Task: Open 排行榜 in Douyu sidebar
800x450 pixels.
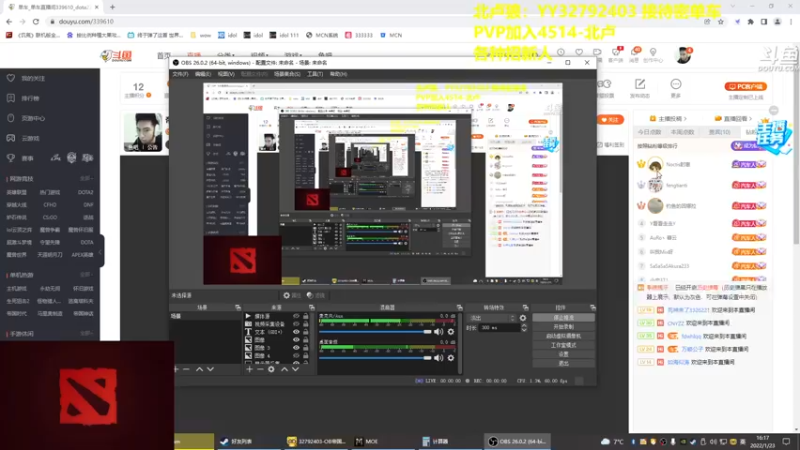Action: point(30,98)
